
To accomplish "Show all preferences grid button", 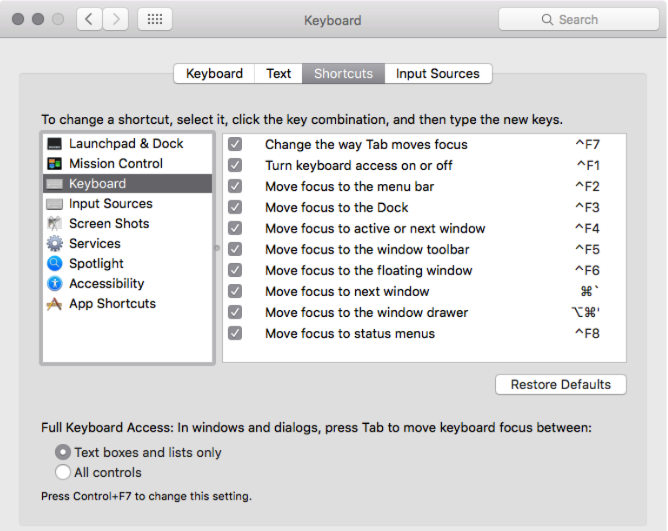I will click(155, 19).
